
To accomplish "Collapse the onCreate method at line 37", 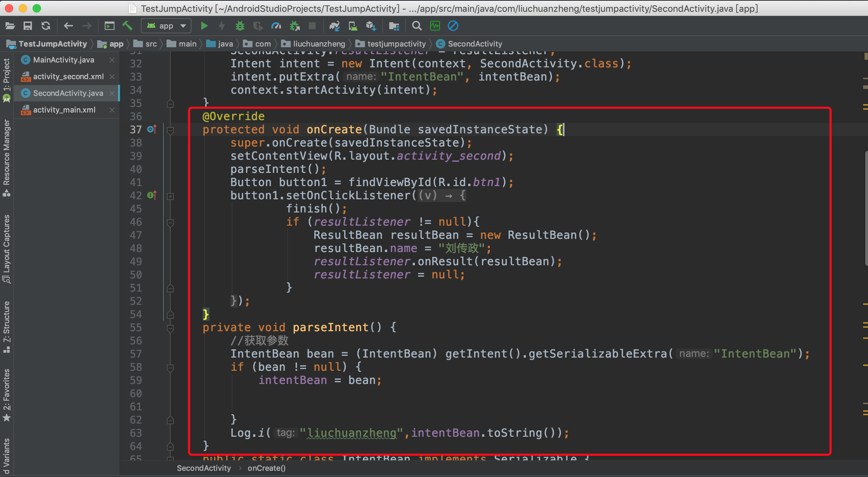I will pyautogui.click(x=170, y=130).
